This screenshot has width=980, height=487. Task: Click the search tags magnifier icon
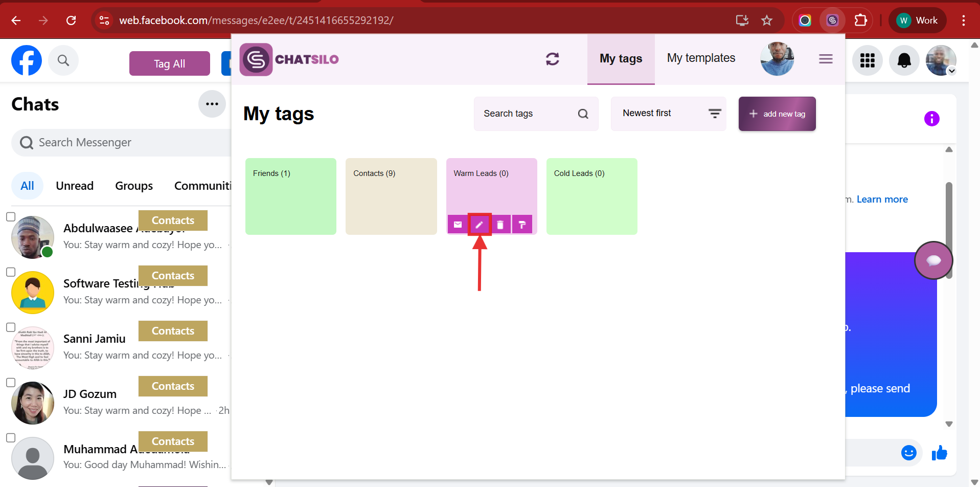point(583,114)
